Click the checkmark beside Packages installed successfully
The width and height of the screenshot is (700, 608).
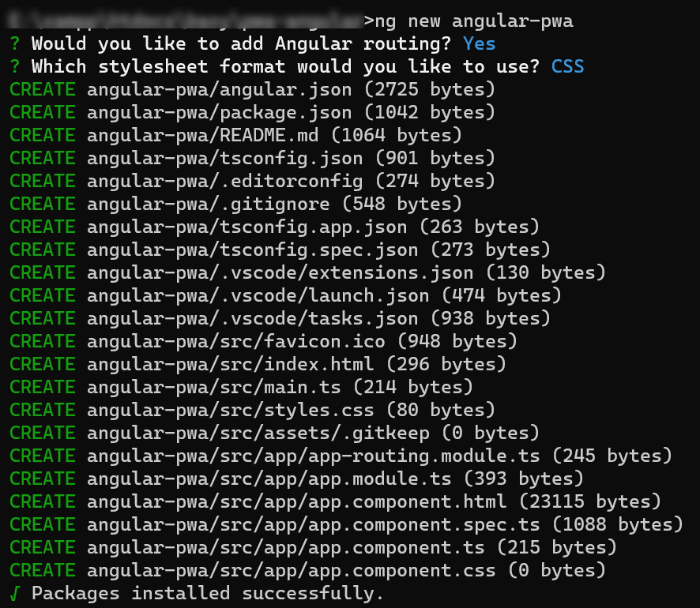15,593
